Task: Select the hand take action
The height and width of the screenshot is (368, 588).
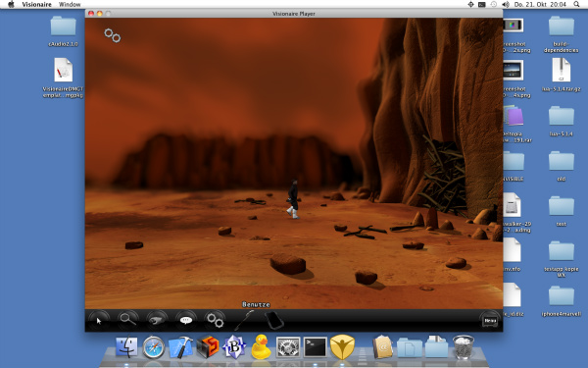Action: coord(157,320)
